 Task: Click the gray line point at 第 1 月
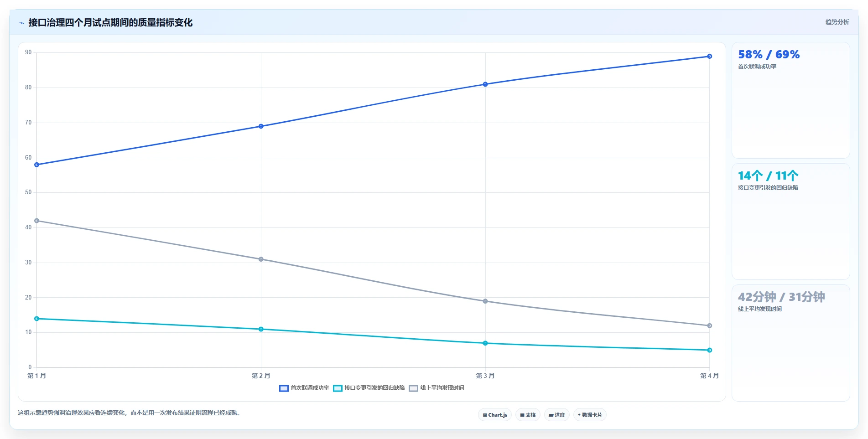point(37,221)
